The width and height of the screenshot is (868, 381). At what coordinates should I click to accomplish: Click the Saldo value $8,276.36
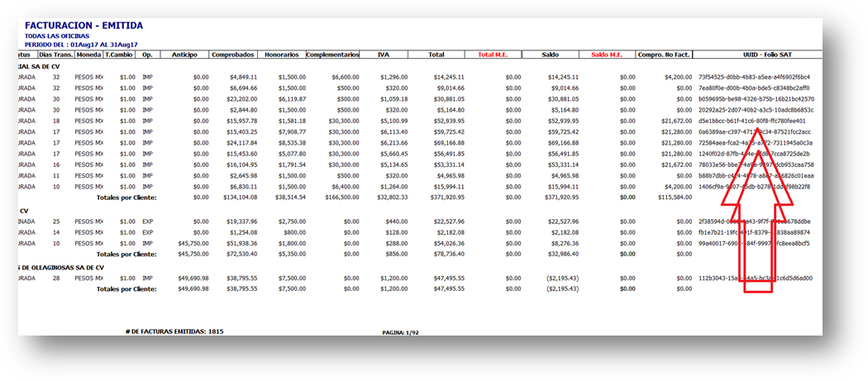point(565,243)
